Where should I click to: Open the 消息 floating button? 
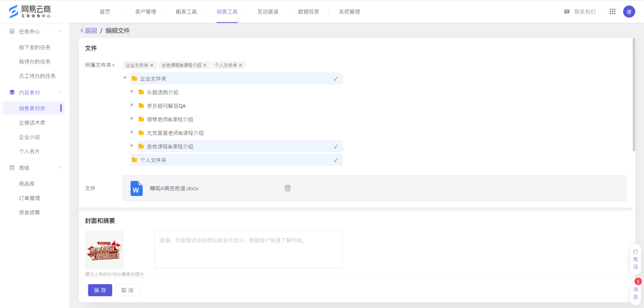[x=636, y=293]
